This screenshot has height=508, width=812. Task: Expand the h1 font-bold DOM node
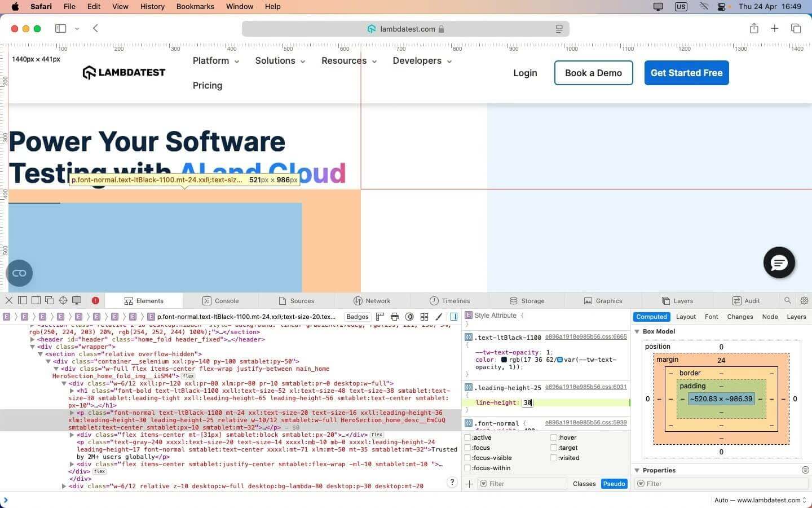point(72,391)
